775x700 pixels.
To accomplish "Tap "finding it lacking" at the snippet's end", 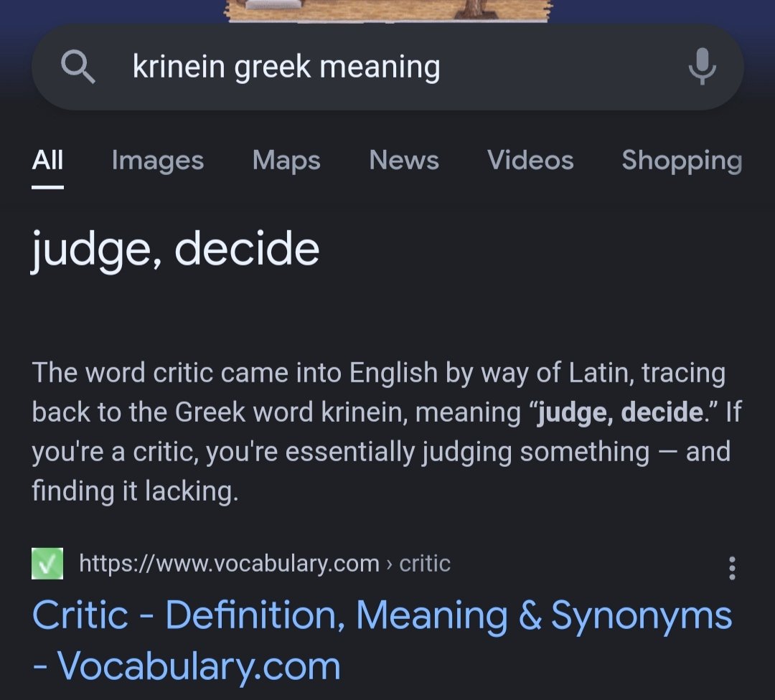I will coord(134,491).
